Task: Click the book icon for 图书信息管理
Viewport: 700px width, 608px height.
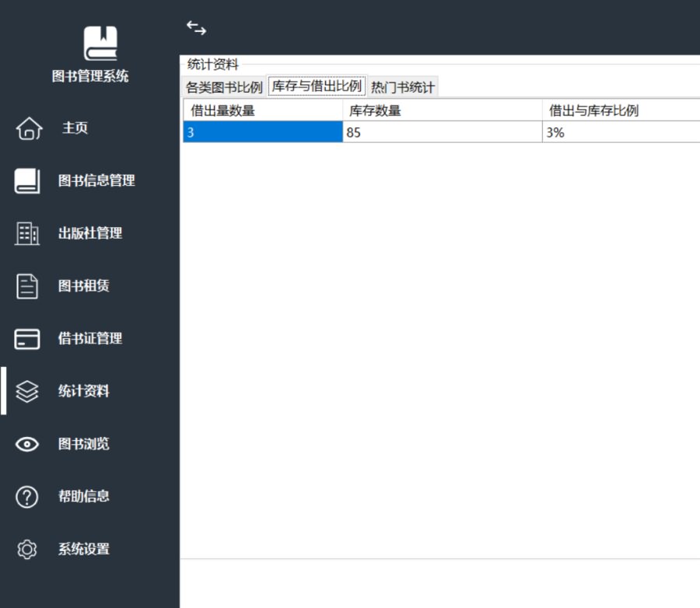Action: pos(27,181)
